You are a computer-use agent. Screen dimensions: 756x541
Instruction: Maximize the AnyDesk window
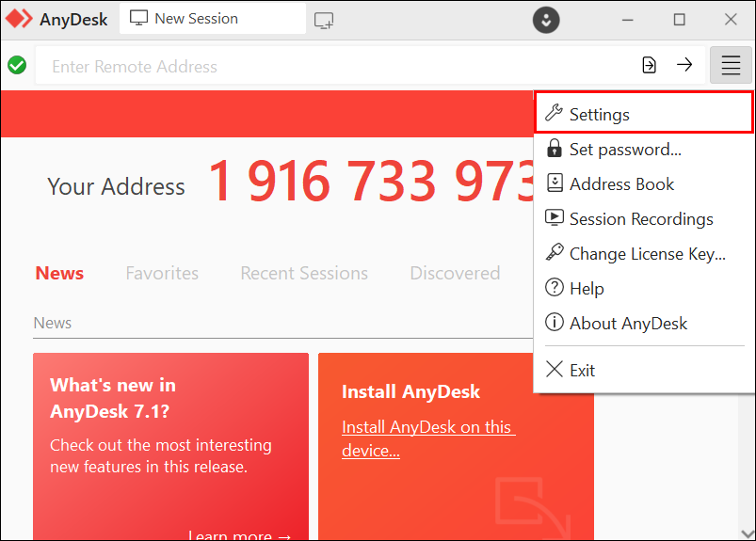tap(680, 20)
